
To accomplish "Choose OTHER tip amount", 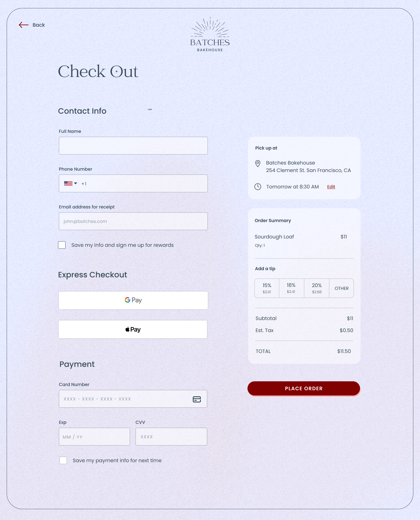I will point(341,288).
